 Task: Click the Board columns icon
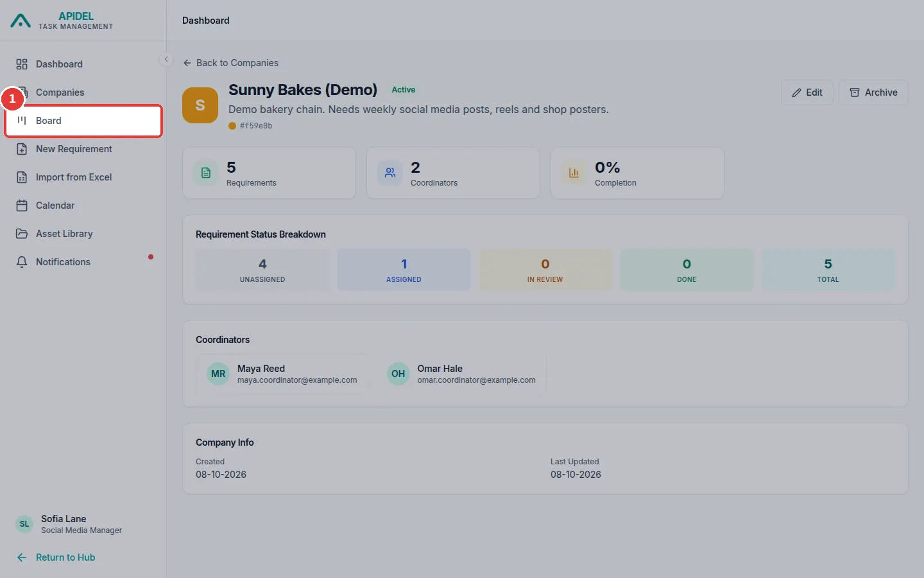[x=22, y=121]
